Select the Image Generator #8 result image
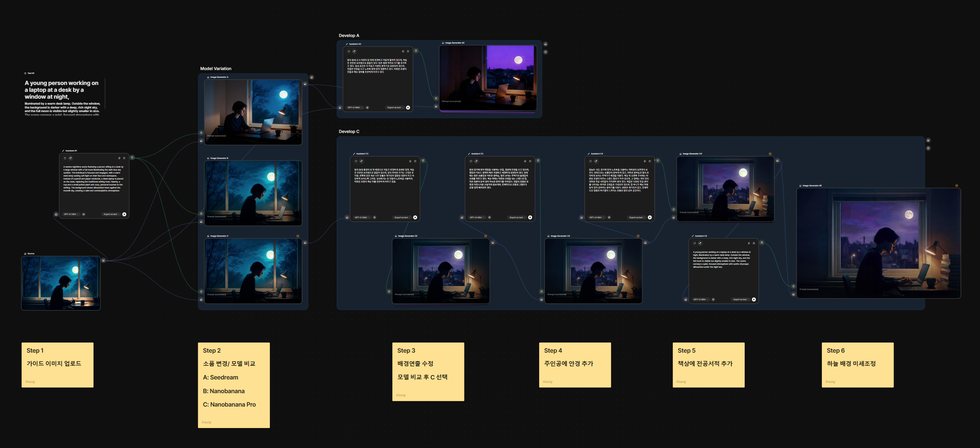Screen dimensions: 980x448 pyautogui.click(x=879, y=243)
